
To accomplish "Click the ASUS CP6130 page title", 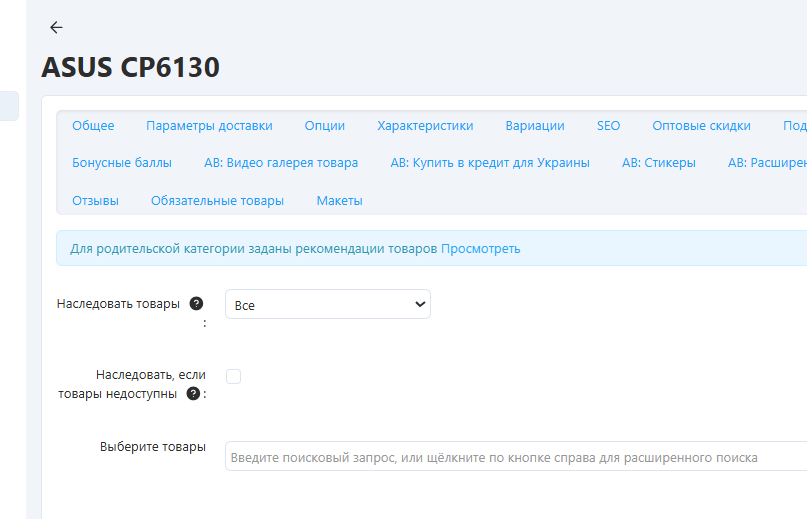I will (x=131, y=67).
